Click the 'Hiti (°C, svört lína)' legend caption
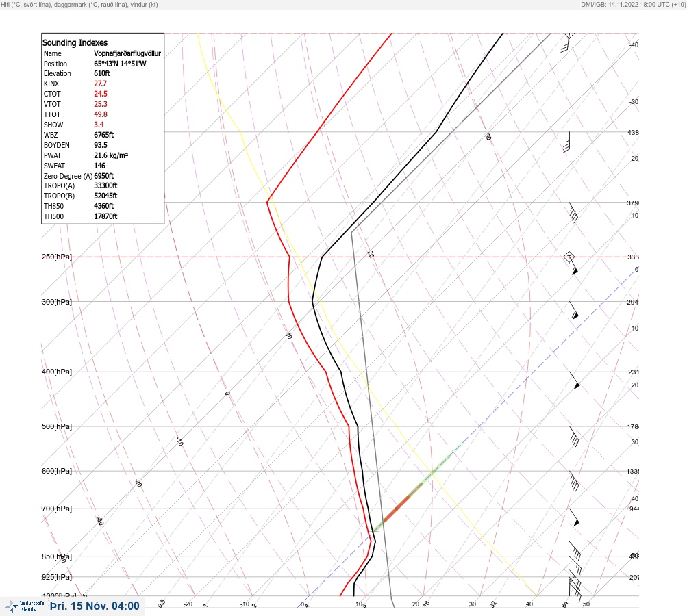Viewport: 687px width, 616px height. pos(26,4)
